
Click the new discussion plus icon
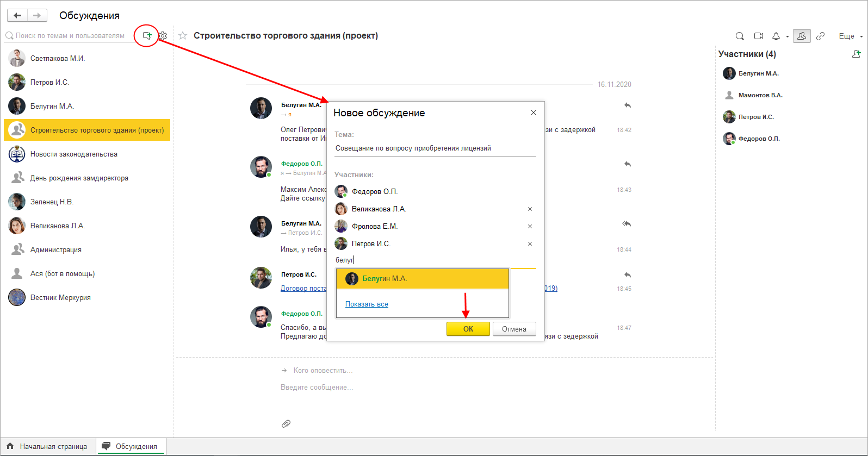pos(147,36)
